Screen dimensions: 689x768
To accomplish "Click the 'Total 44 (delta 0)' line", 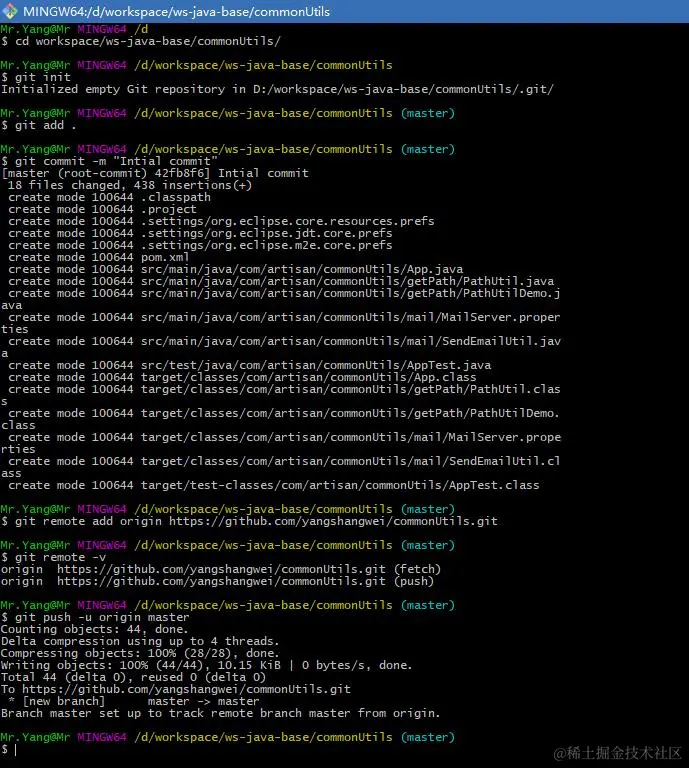I will pyautogui.click(x=133, y=677).
